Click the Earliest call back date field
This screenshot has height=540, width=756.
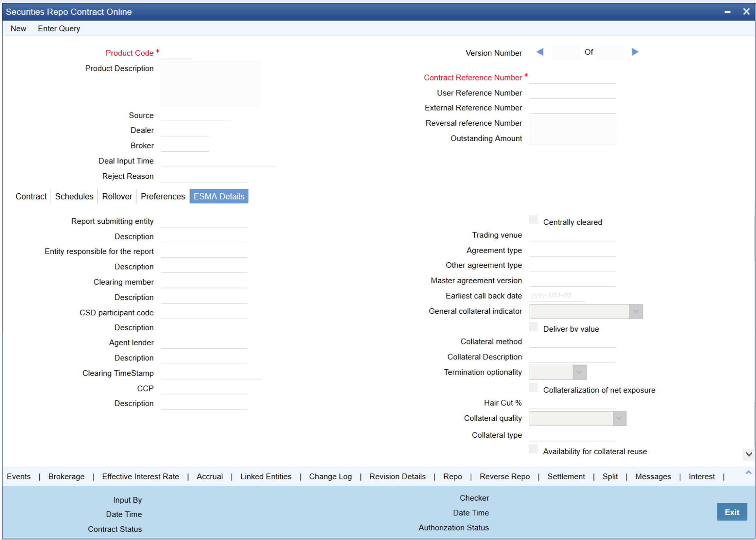[556, 295]
